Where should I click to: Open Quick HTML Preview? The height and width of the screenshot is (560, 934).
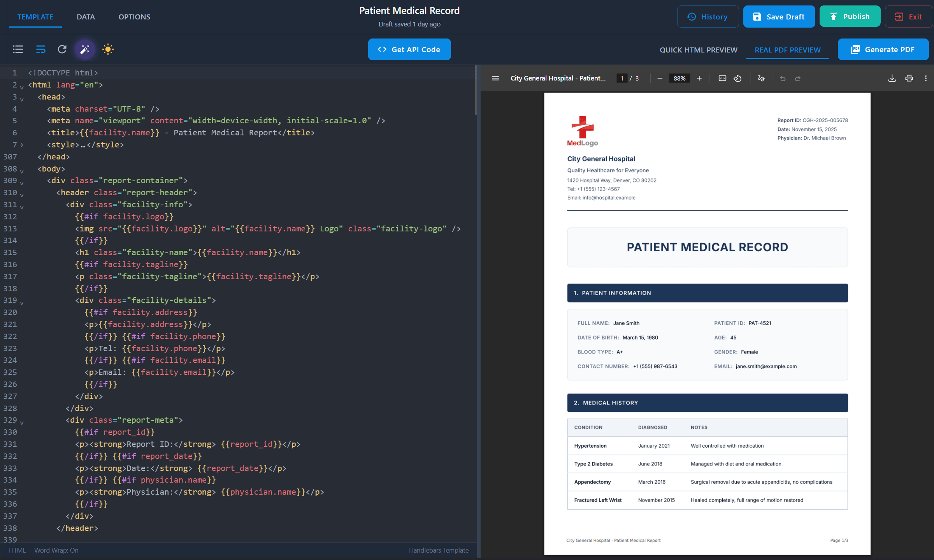699,49
